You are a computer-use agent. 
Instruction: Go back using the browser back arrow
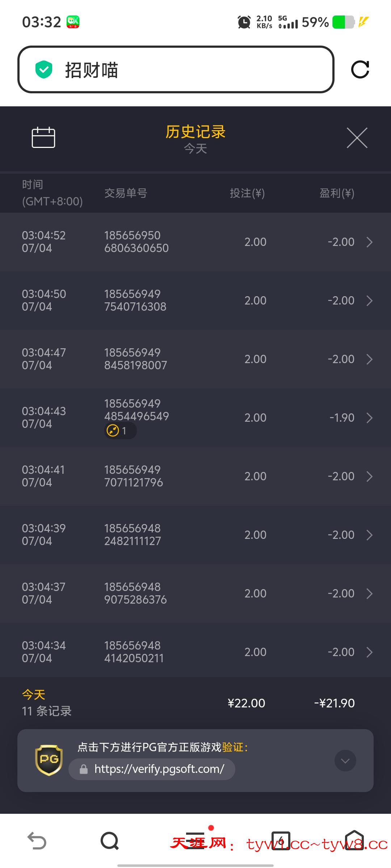point(37,841)
